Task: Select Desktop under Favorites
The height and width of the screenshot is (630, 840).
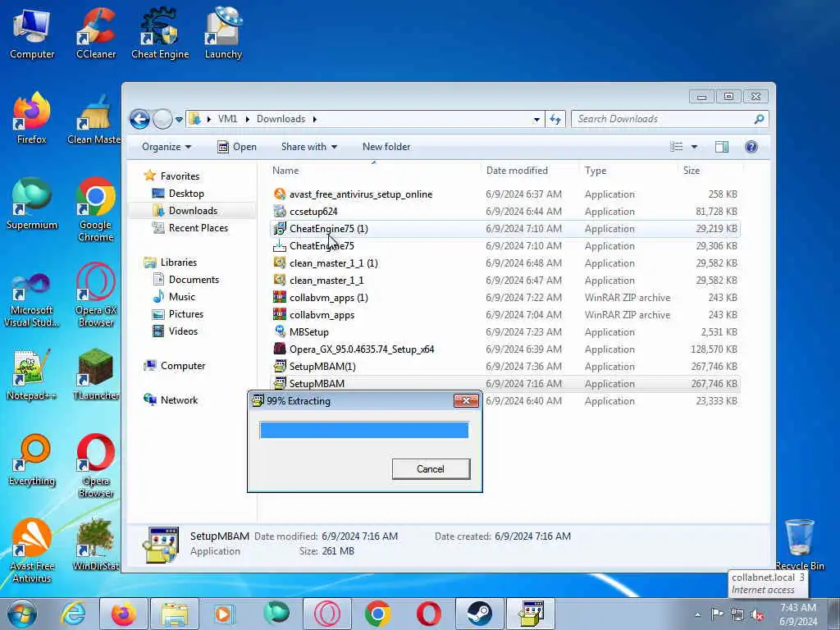Action: coord(186,194)
